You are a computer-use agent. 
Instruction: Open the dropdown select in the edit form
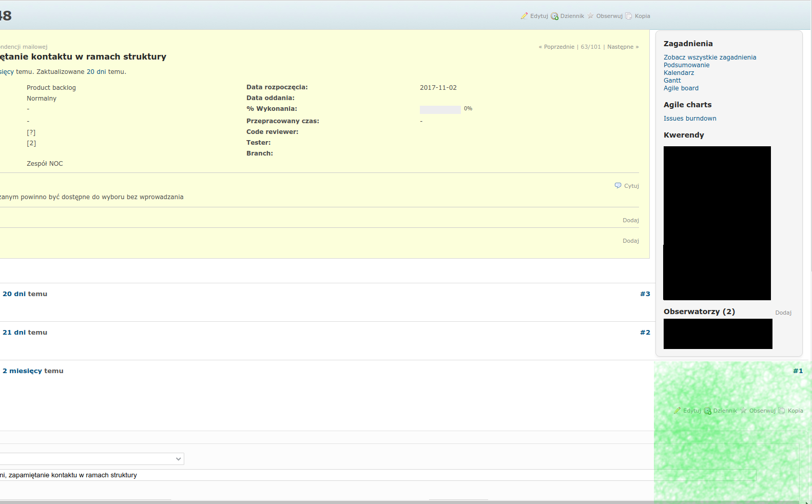click(92, 459)
